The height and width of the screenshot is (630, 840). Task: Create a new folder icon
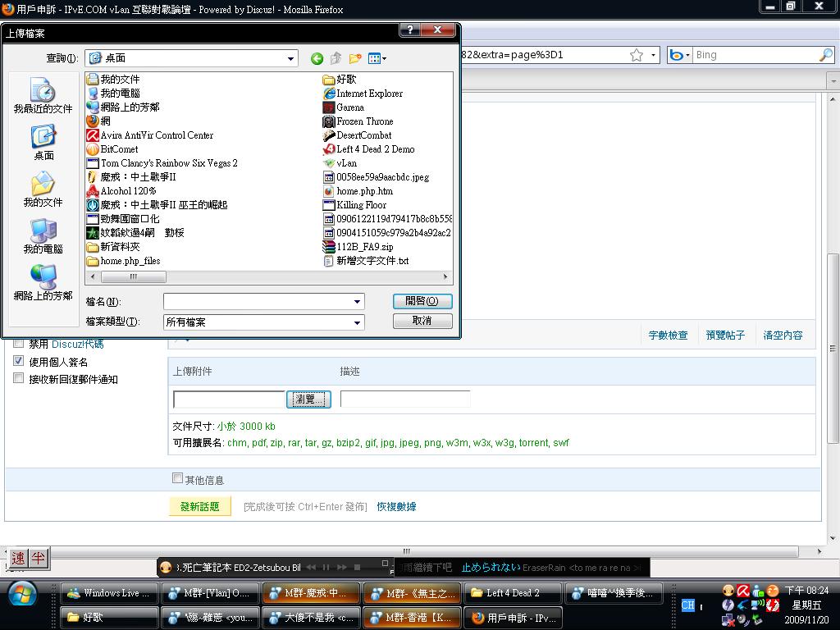[354, 58]
